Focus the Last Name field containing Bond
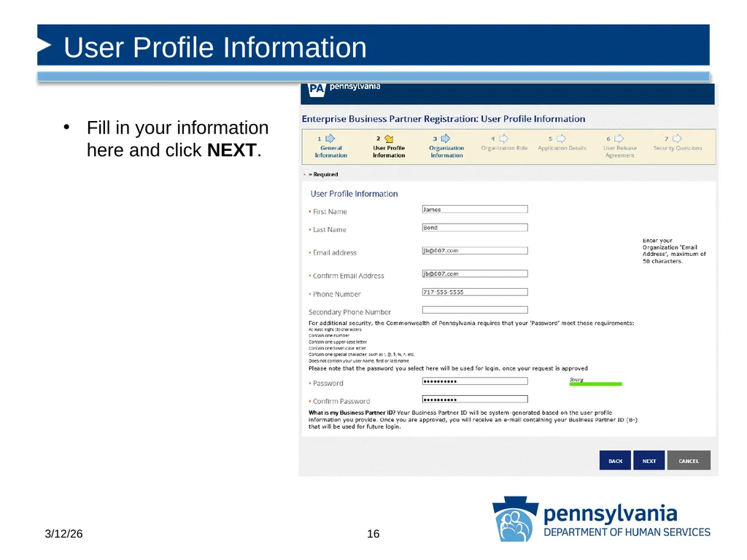747x560 pixels. pyautogui.click(x=475, y=227)
